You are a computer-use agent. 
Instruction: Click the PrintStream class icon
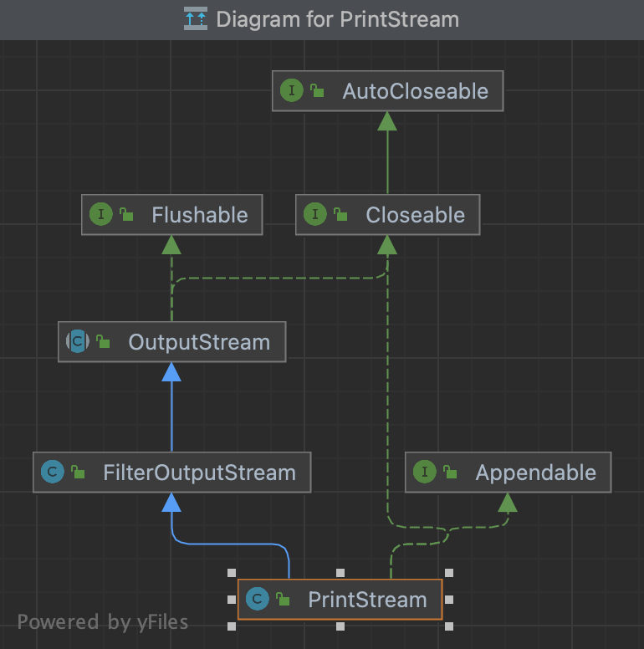(258, 600)
